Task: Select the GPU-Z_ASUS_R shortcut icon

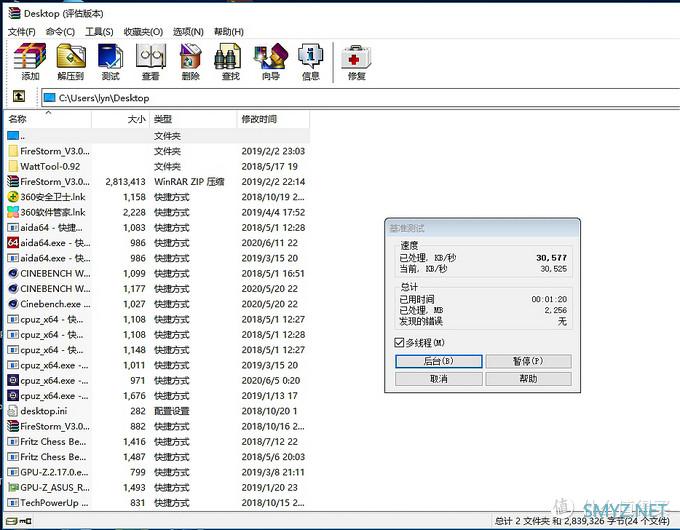Action: click(13, 487)
